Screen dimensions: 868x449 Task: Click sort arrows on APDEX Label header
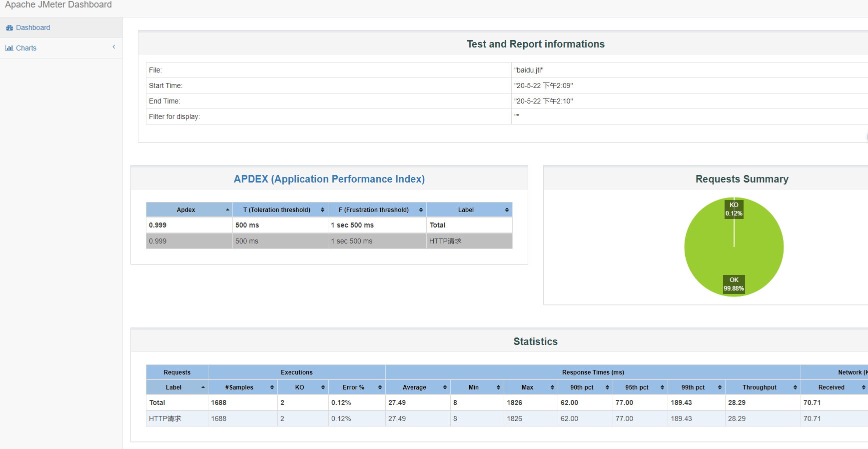507,210
